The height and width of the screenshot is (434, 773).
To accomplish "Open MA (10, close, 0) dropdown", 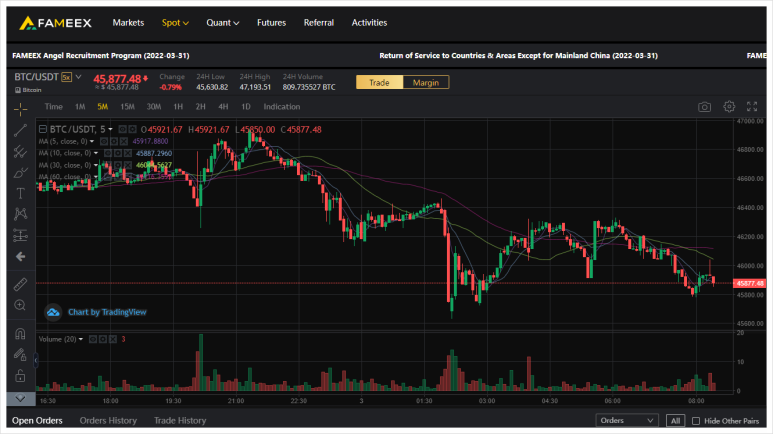I will (96, 153).
